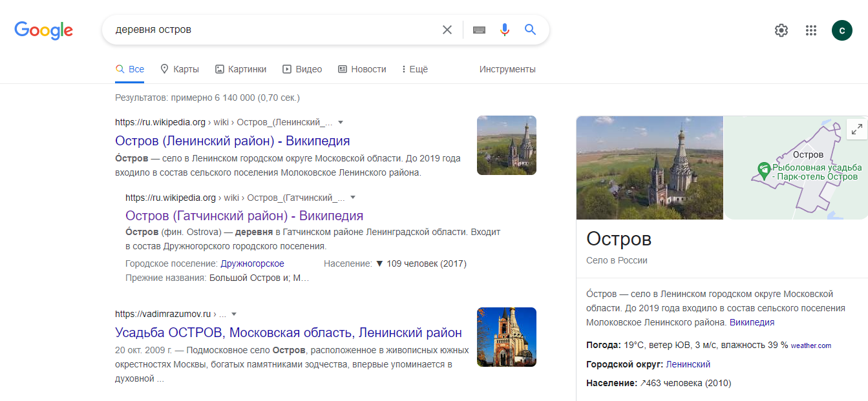This screenshot has width=868, height=401.
Task: Switch to the Карты tab
Action: point(180,69)
